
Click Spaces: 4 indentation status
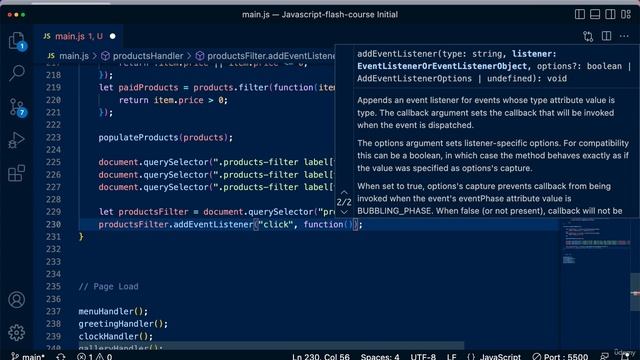(x=380, y=356)
